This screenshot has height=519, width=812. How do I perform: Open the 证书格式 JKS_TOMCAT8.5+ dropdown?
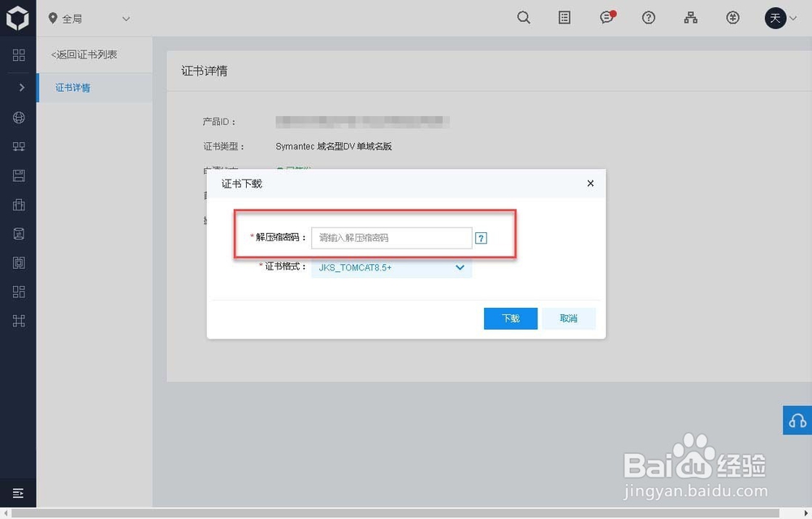391,268
